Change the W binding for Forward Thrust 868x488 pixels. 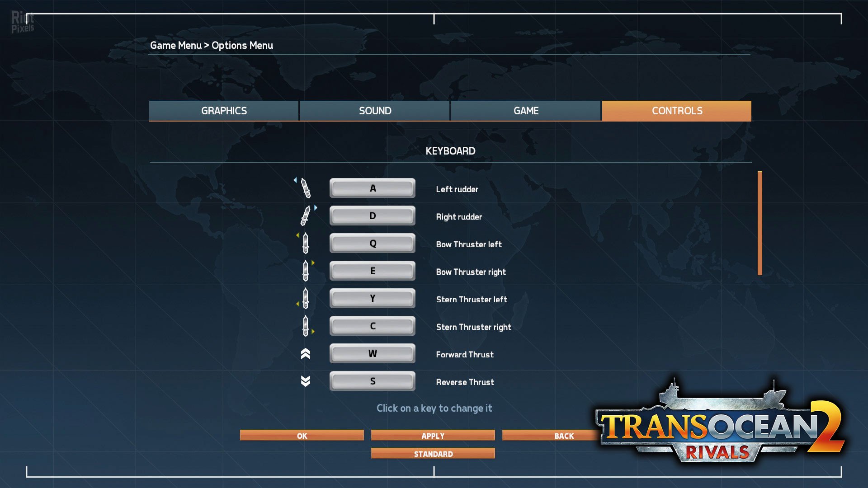(x=372, y=353)
